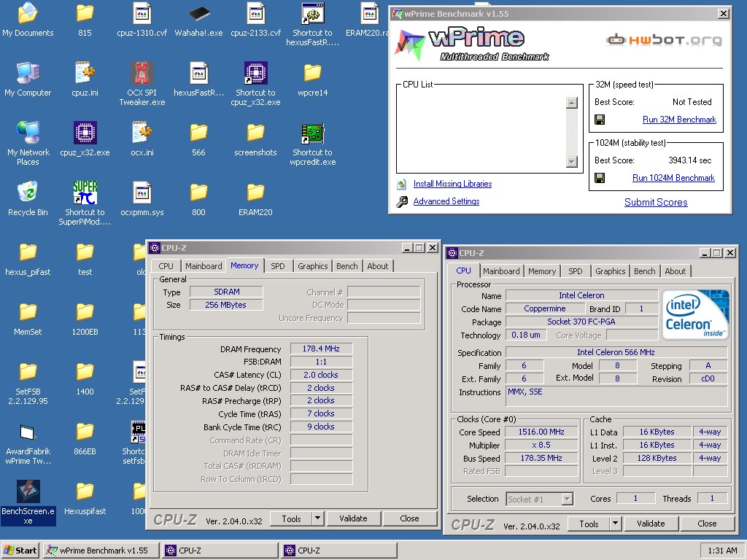This screenshot has width=747, height=560.
Task: Switch to Memory tab in right CPU-Z window
Action: click(542, 271)
